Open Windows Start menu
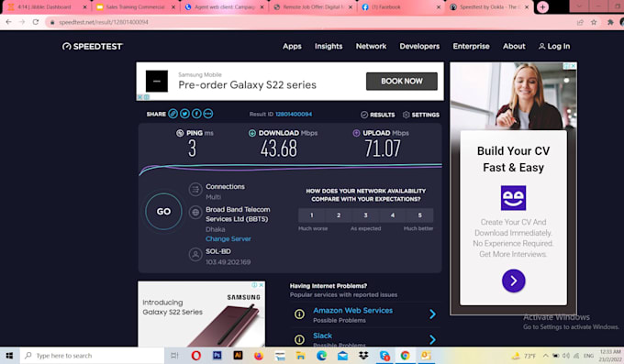The image size is (624, 364). tap(9, 355)
